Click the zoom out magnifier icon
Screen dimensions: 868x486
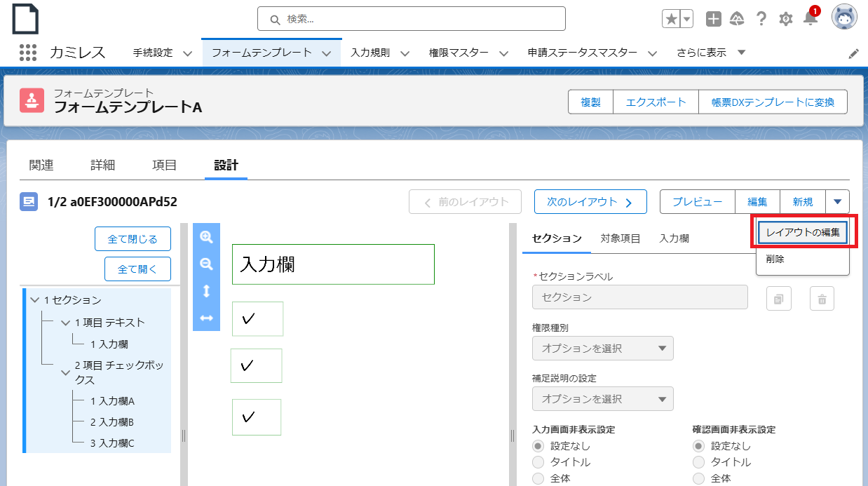(x=206, y=264)
